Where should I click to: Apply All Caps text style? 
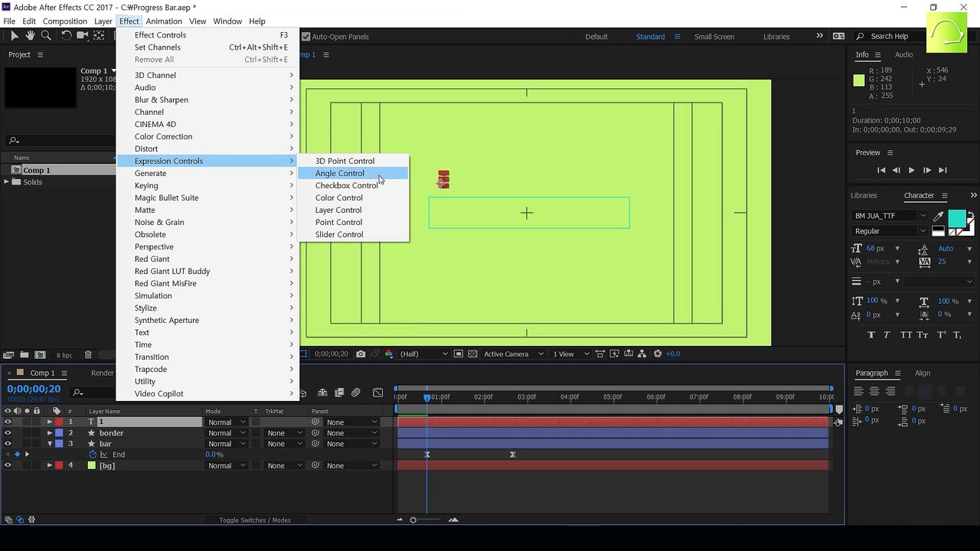tap(906, 335)
